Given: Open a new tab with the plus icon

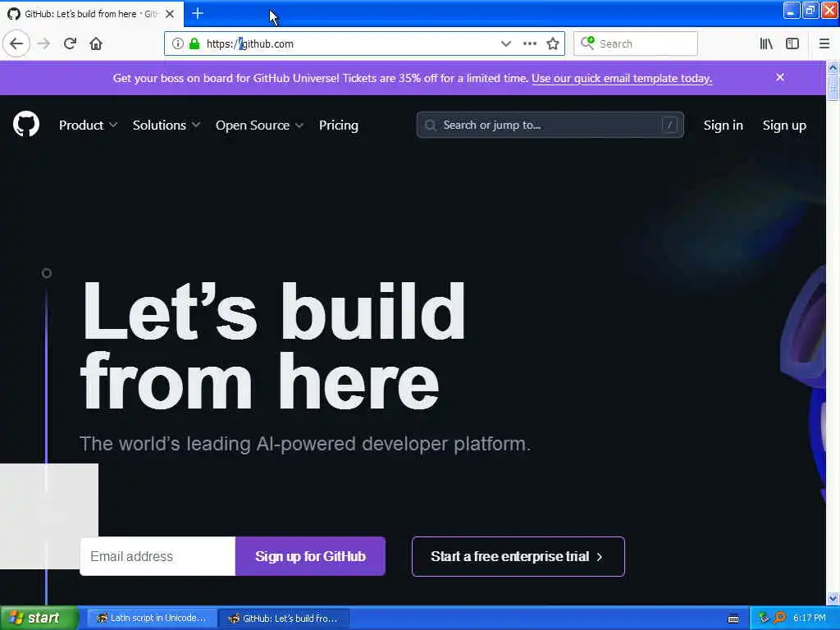Looking at the screenshot, I should [198, 13].
